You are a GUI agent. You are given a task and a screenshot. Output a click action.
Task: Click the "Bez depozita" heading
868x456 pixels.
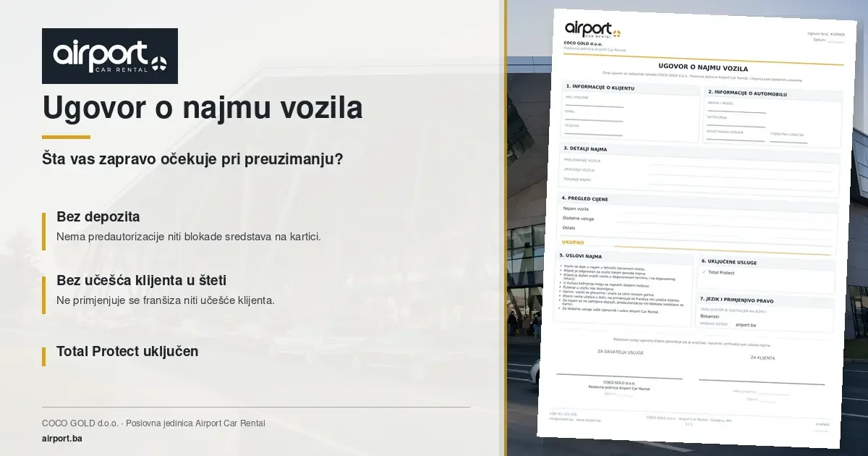pos(98,217)
